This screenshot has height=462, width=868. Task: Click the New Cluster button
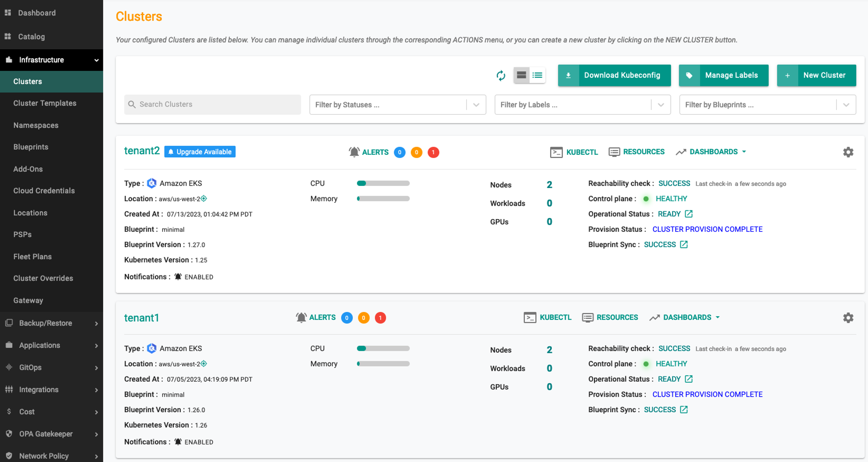pos(816,75)
